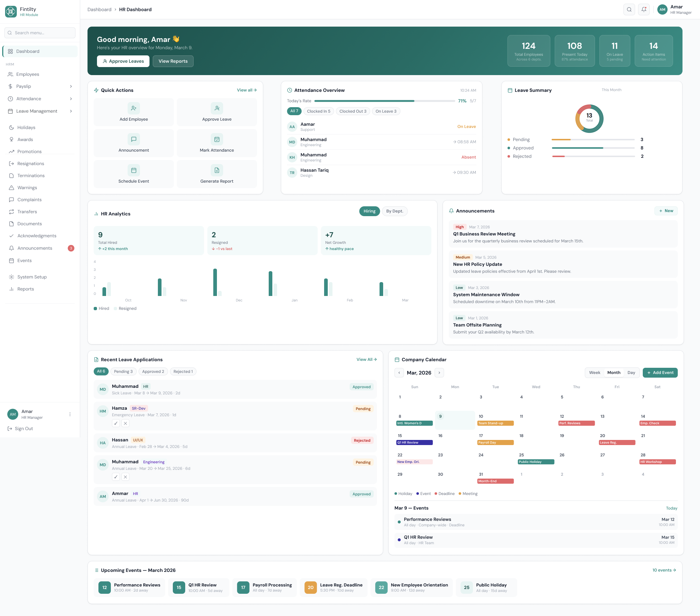Filter attendance by Clocked Out 3
Image resolution: width=700 pixels, height=616 pixels.
pyautogui.click(x=353, y=111)
